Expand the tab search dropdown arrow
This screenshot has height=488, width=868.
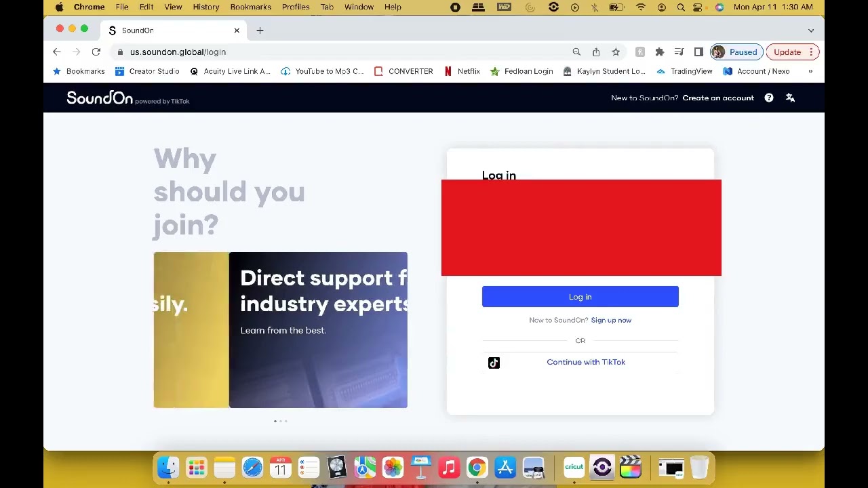[811, 30]
